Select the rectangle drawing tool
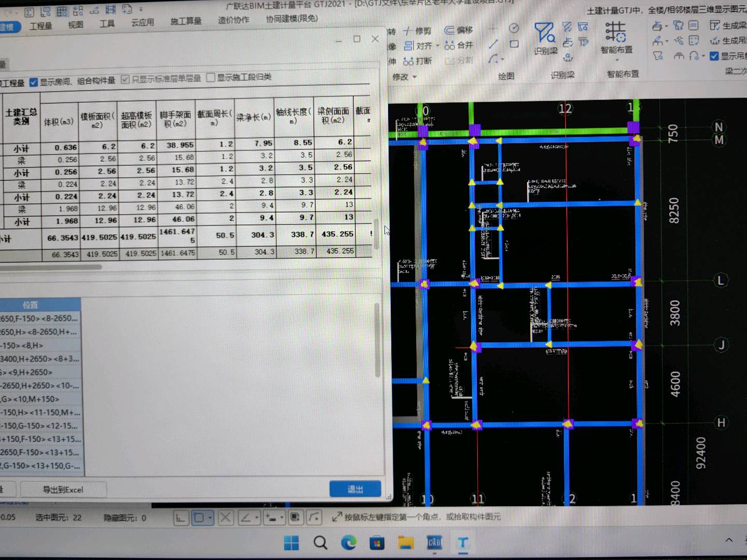This screenshot has width=747, height=560. click(514, 44)
